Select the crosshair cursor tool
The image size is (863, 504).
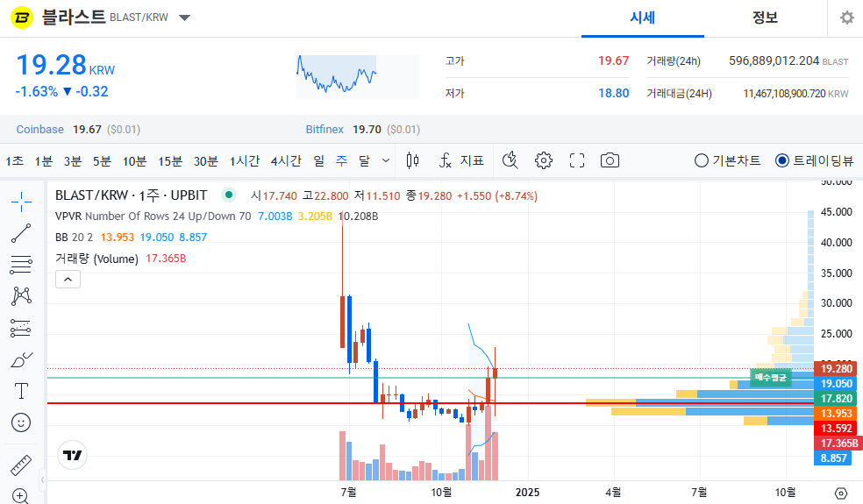[x=21, y=202]
